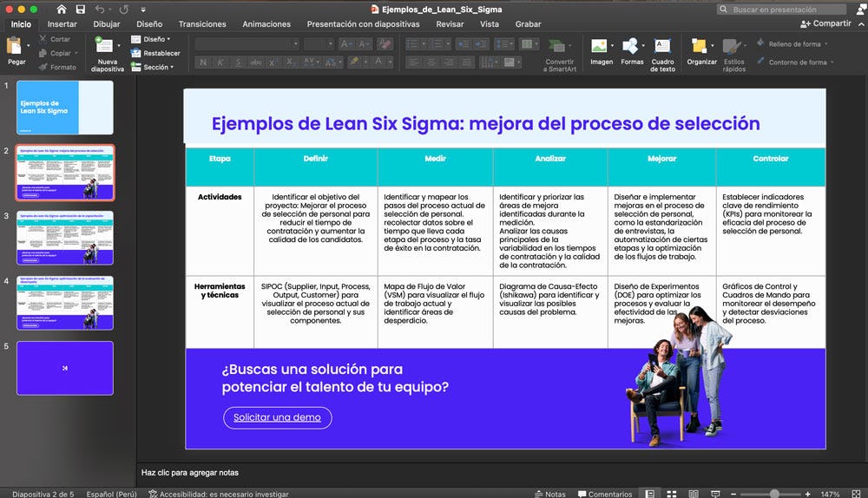Align text left

(x=413, y=62)
